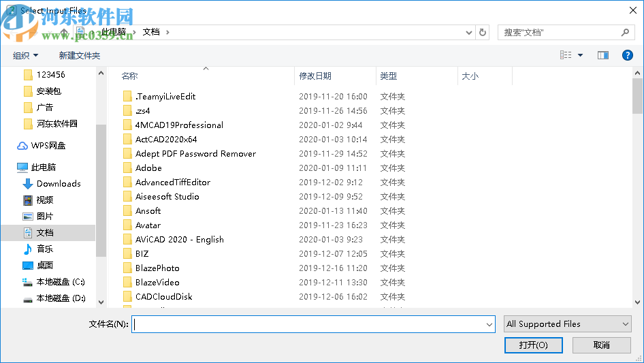Click the file list scrollbar up arrow
This screenshot has width=644, height=363.
point(637,73)
